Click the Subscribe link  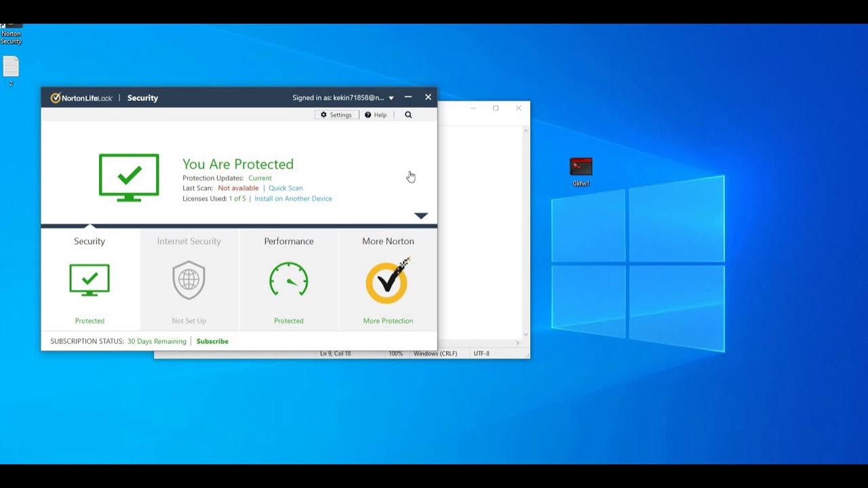[212, 342]
